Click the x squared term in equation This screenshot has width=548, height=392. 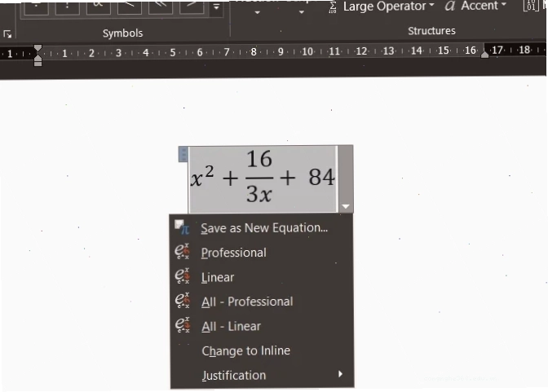[x=202, y=176]
